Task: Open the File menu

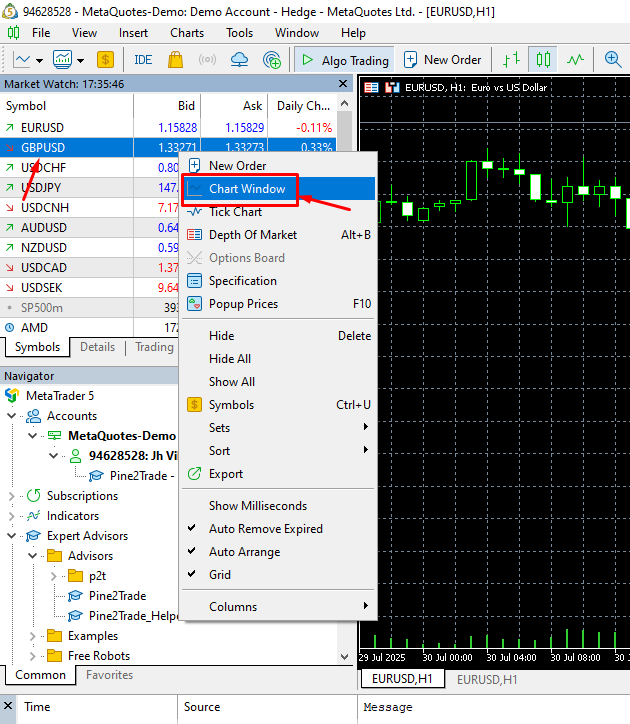Action: click(x=41, y=33)
